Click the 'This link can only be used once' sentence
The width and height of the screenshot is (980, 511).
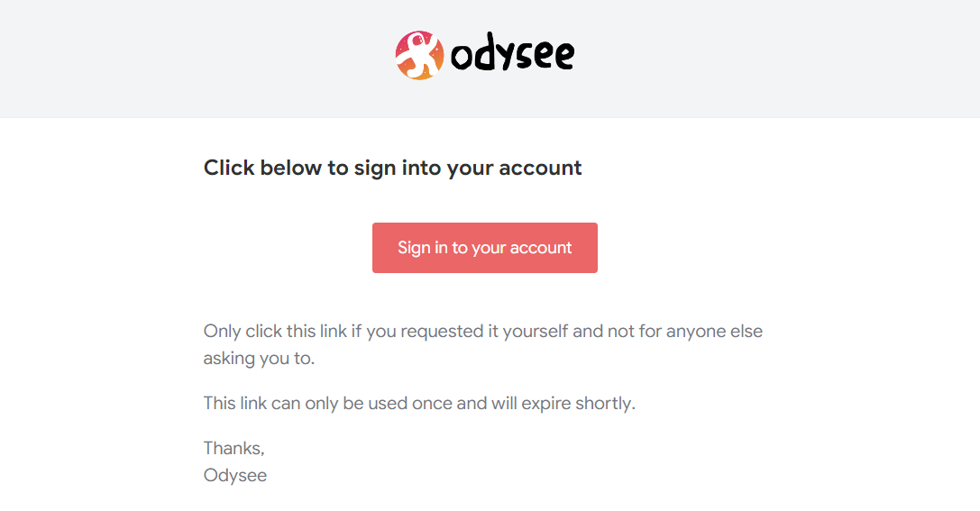[x=419, y=403]
